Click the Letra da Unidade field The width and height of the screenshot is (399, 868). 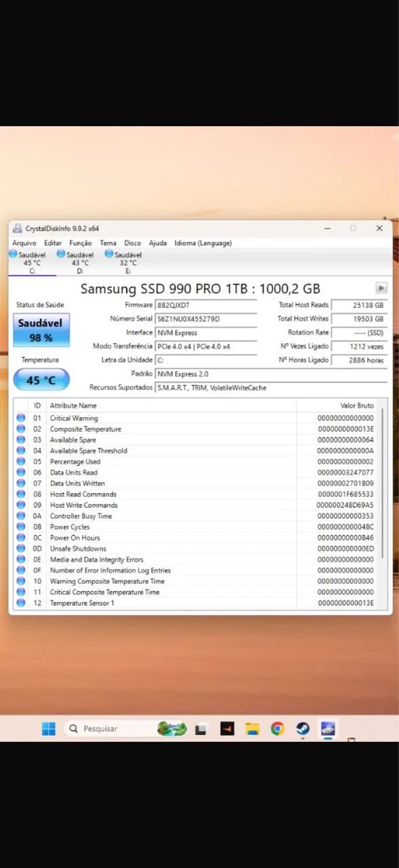(x=206, y=360)
